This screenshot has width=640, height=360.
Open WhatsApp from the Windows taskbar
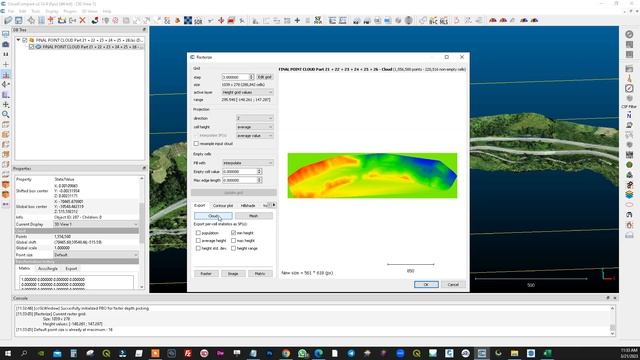pyautogui.click(x=302, y=353)
